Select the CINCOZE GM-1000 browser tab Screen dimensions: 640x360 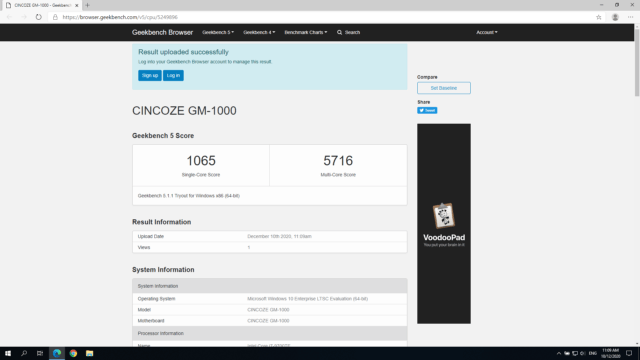pos(41,5)
